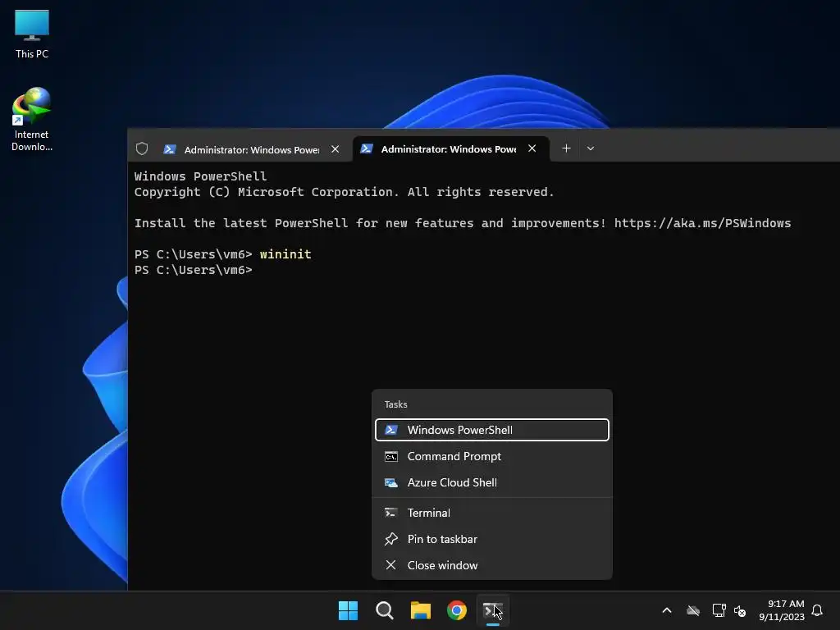Open Terminal entry in the jump list
The image size is (840, 630).
(x=492, y=513)
